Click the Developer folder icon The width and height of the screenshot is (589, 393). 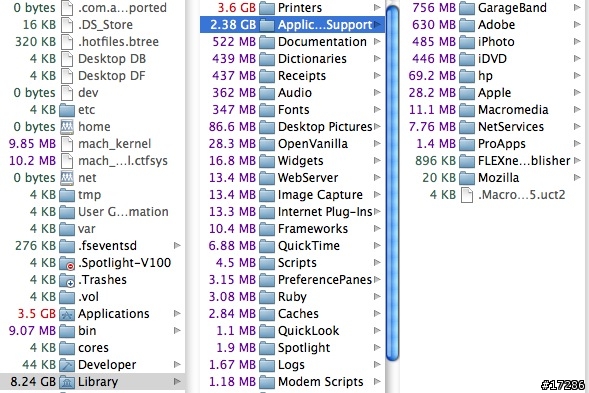[x=67, y=365]
